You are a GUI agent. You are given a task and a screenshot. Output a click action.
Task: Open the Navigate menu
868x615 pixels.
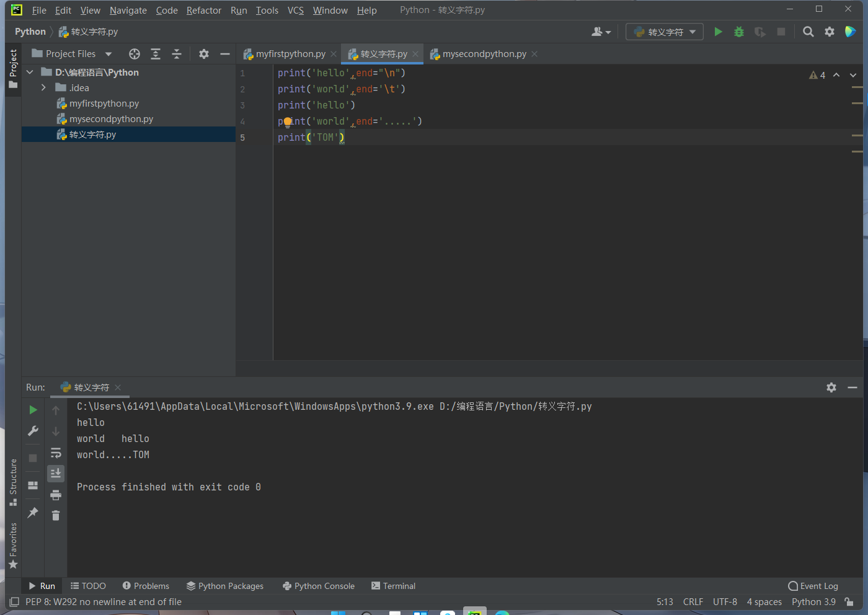pyautogui.click(x=128, y=11)
